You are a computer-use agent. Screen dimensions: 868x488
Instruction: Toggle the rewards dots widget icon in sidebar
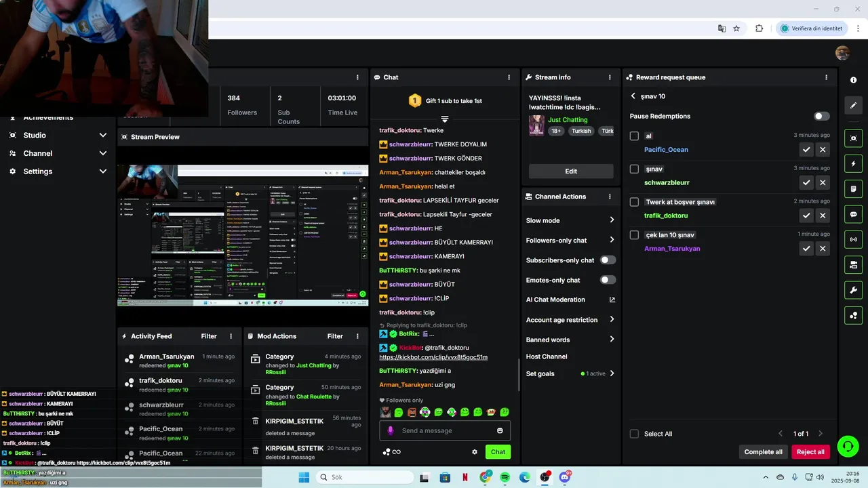(x=853, y=315)
